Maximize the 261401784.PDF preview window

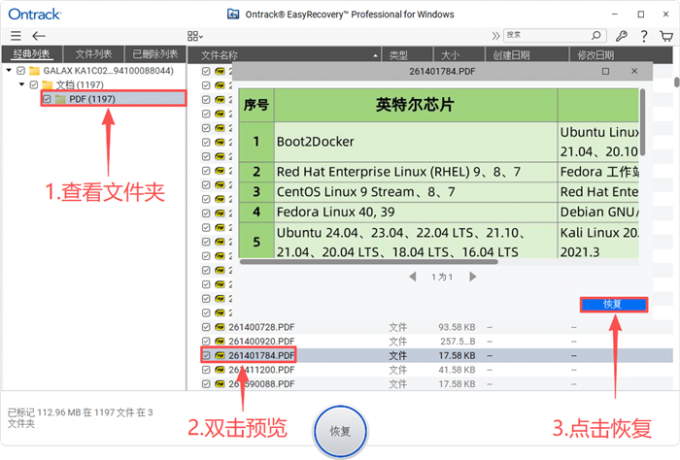pos(605,71)
